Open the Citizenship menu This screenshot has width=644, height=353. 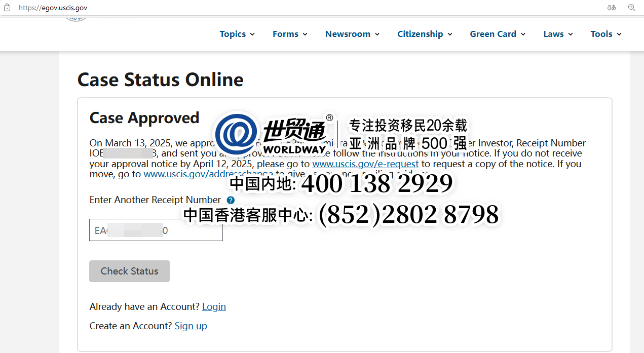click(x=425, y=34)
